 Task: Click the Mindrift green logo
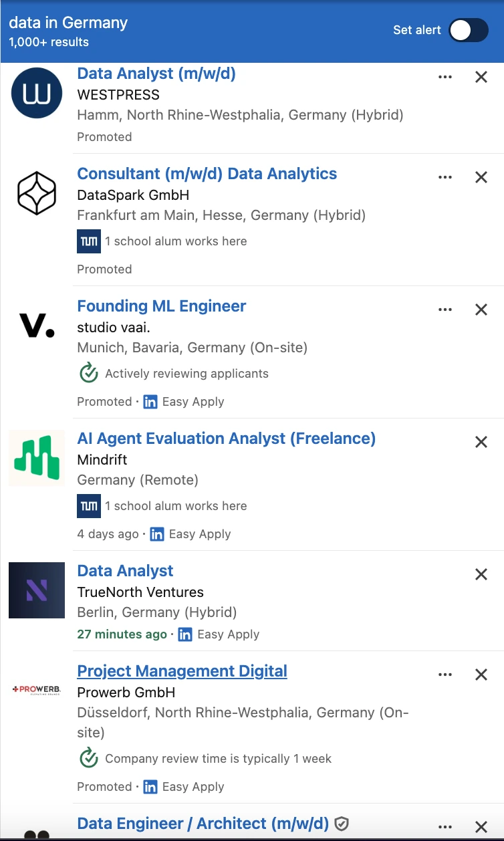point(37,458)
